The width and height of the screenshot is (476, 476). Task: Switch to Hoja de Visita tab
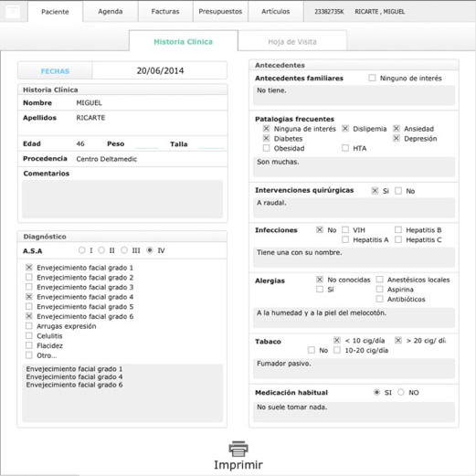pyautogui.click(x=292, y=42)
